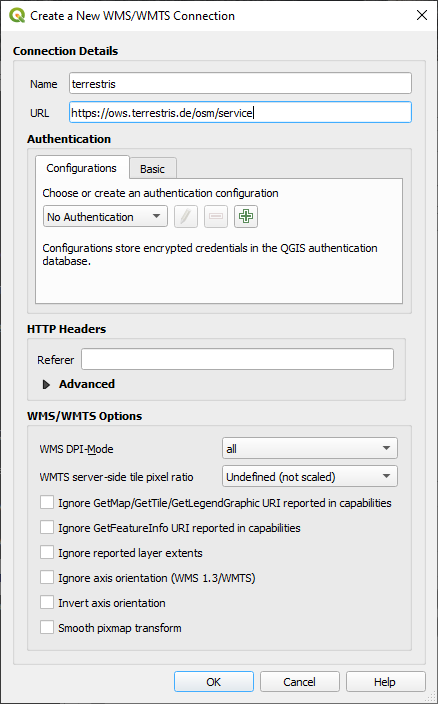Screen dimensions: 438x704
Task: Tick Invert axis orientation checkbox
Action: [x=47, y=603]
